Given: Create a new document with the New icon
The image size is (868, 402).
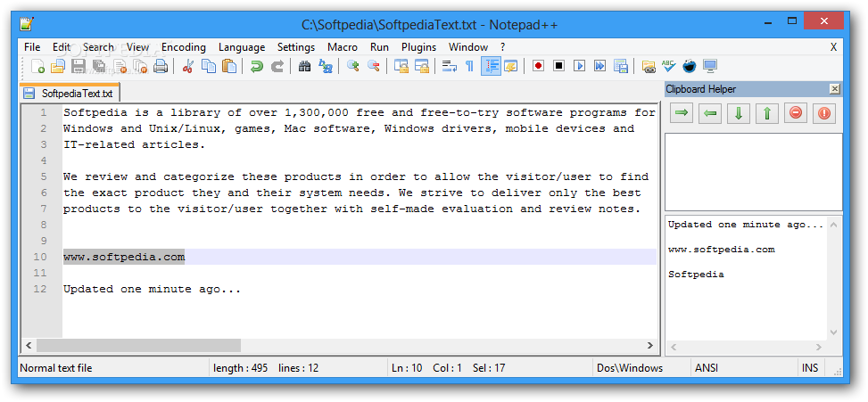Looking at the screenshot, I should 37,66.
